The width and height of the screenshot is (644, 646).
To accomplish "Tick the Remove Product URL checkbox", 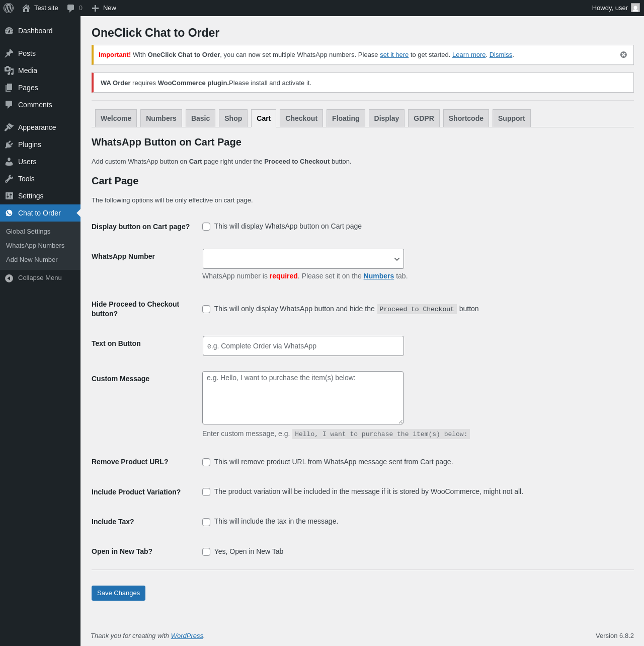I will tap(206, 462).
